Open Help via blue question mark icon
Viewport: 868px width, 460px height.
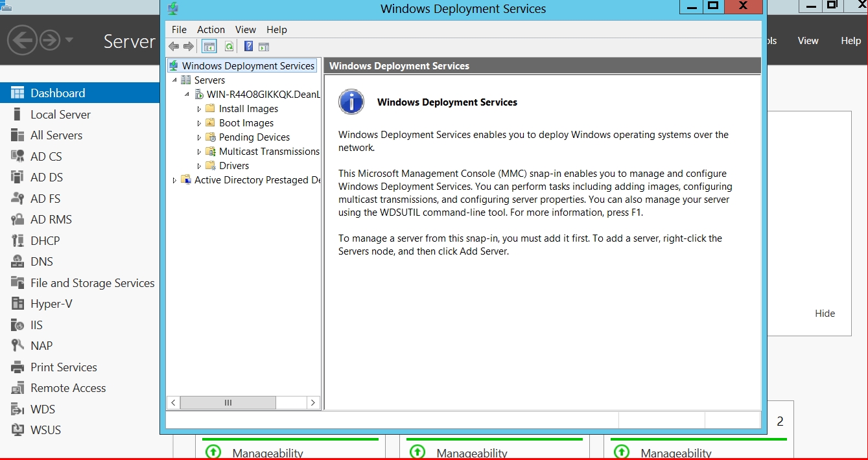(x=248, y=47)
